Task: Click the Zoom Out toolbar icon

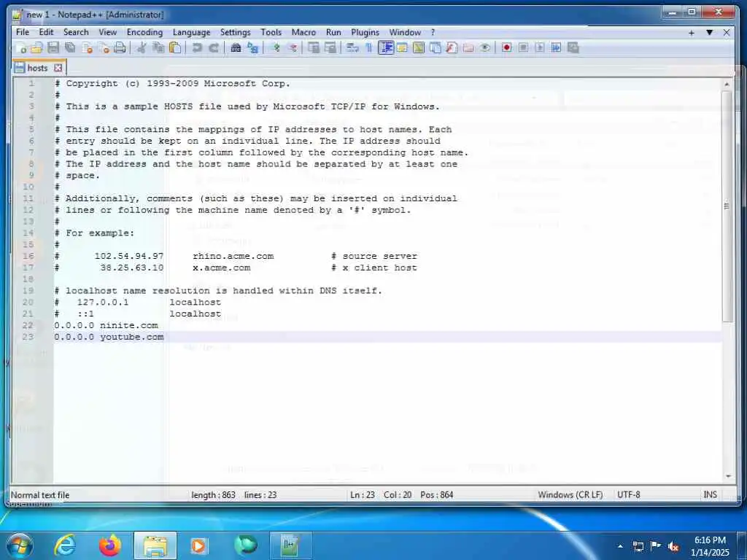Action: click(293, 47)
